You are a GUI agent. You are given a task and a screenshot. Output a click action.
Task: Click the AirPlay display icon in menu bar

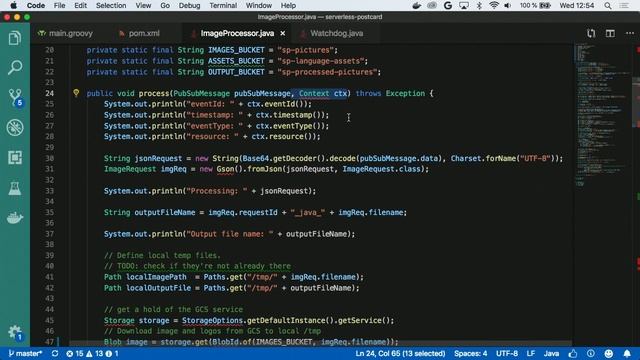click(x=464, y=5)
